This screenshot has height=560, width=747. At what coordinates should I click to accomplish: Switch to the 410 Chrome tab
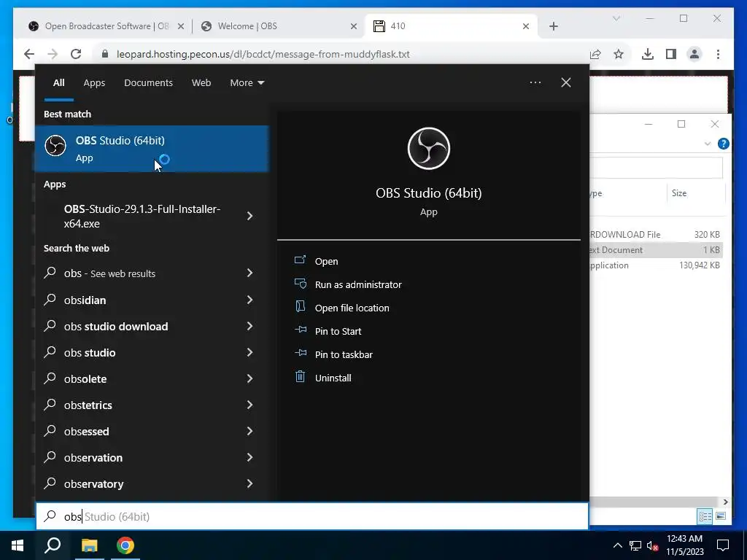[x=451, y=26]
